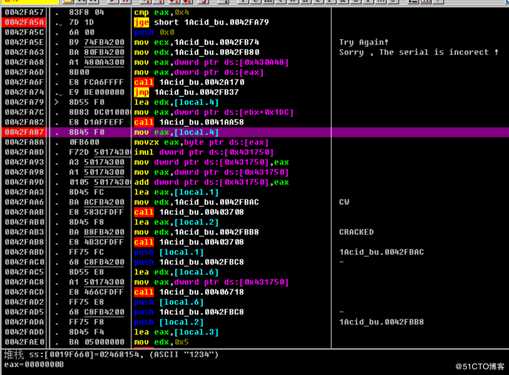Click the highlighted breakpoint address 0042FA87
Viewport: 509px width, 375px height.
pyautogui.click(x=24, y=132)
